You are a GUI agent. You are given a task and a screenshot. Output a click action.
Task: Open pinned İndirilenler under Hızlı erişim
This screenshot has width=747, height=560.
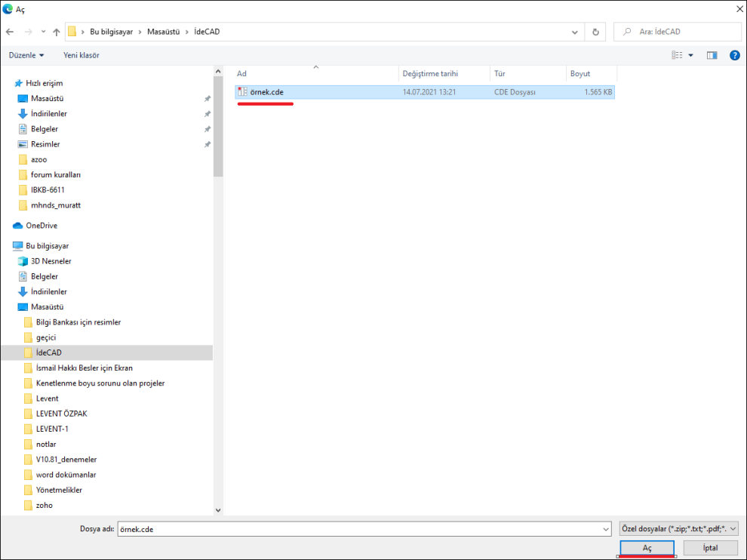48,114
